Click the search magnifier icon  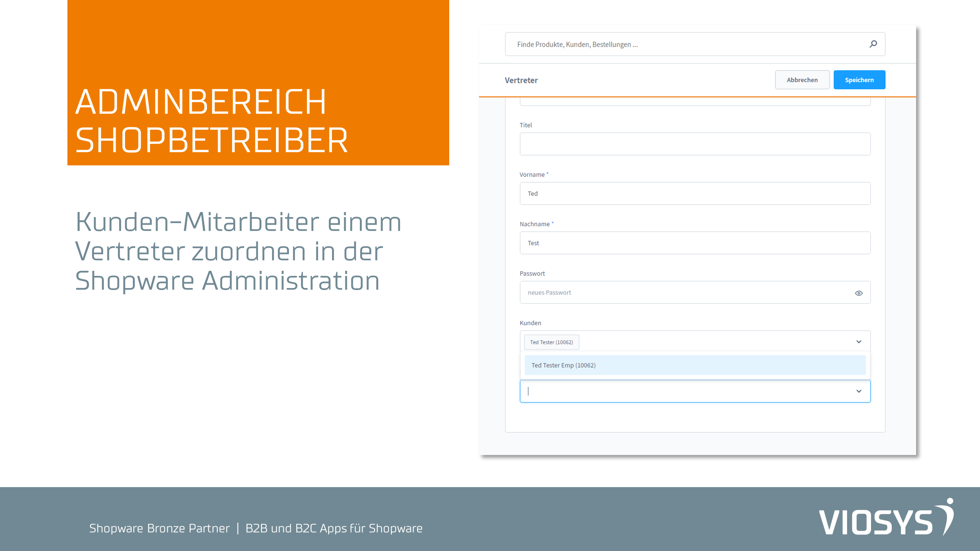[x=873, y=44]
